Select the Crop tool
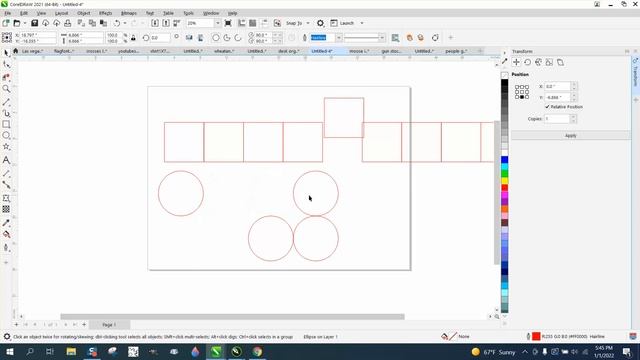This screenshot has height=360, width=640. 6,77
